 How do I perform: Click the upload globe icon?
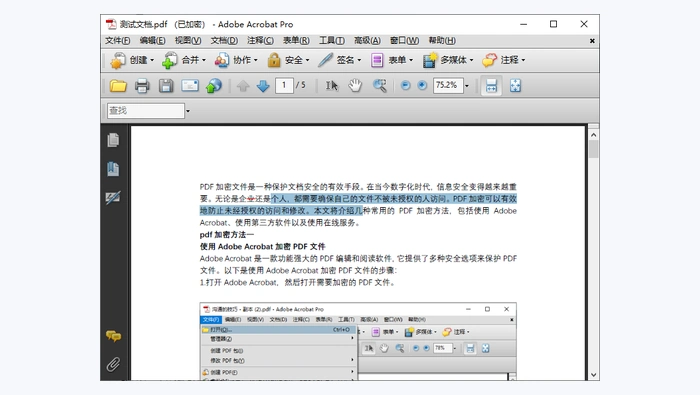pos(214,86)
